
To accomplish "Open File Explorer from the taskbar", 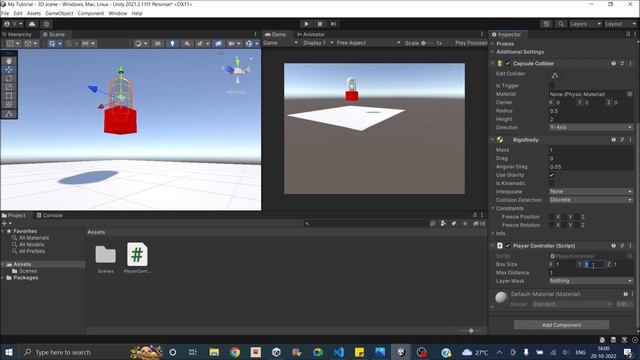I will pyautogui.click(x=214, y=352).
